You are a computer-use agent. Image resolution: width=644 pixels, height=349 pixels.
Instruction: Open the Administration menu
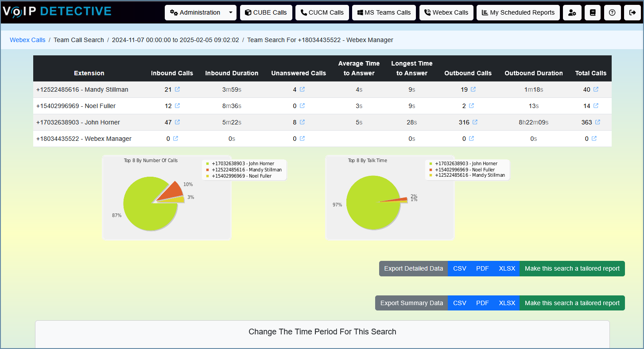195,13
